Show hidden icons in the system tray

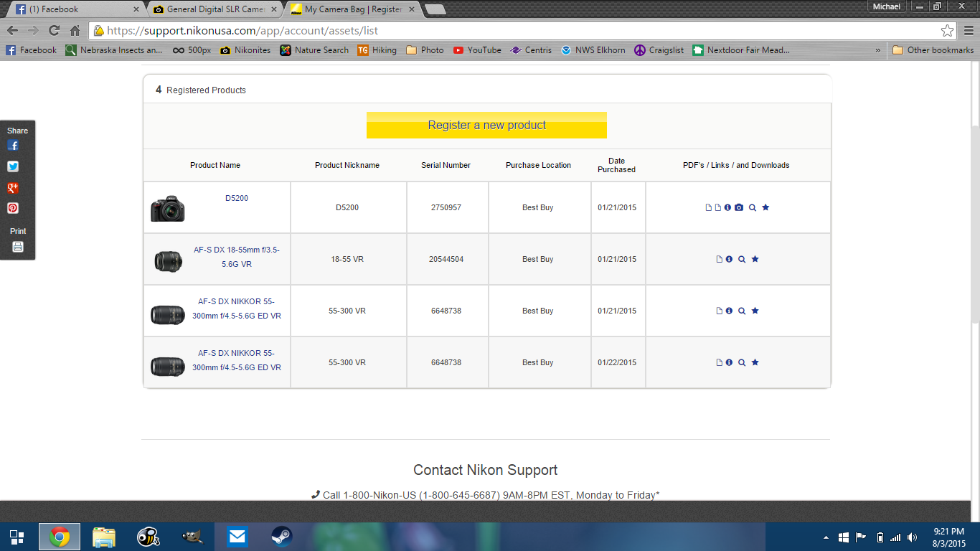point(826,537)
